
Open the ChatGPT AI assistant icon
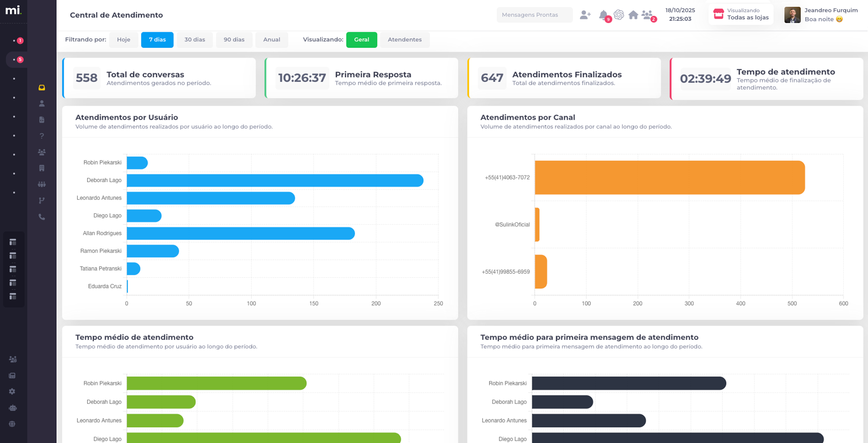click(619, 15)
